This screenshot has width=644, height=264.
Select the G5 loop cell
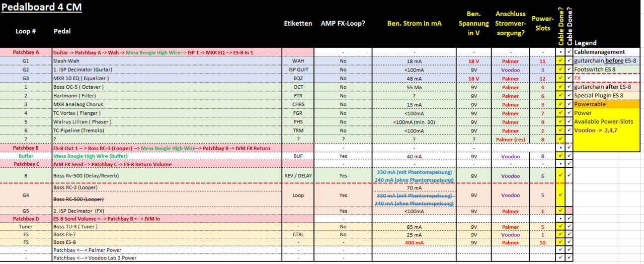(x=26, y=211)
